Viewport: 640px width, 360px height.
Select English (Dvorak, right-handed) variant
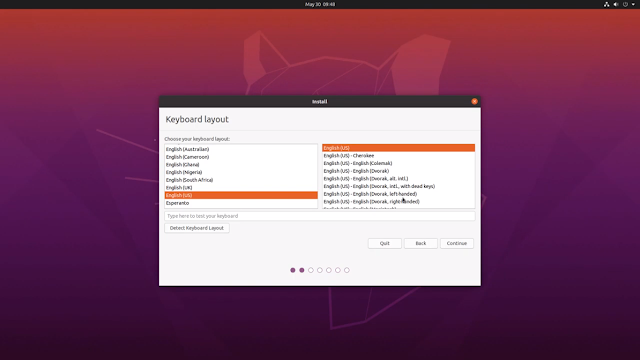pyautogui.click(x=398, y=202)
